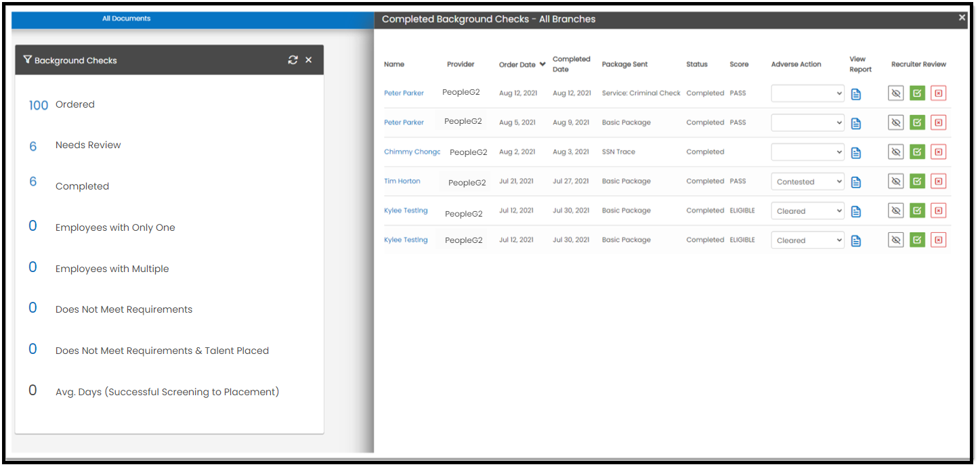Close the Completed Background Checks panel

962,18
